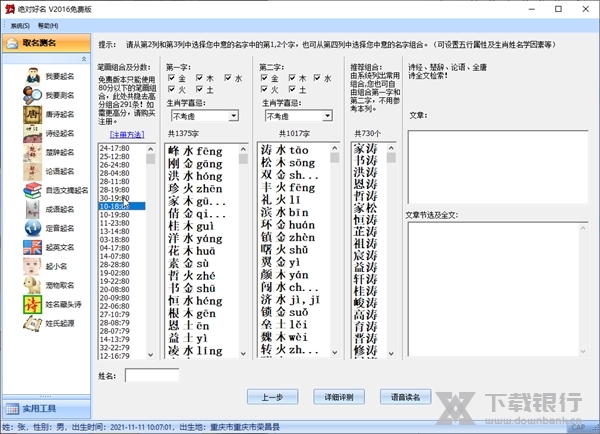Viewport: 600px width, 434px height.
Task: Click up arrow of 第一字 list scrollbar
Action: (x=243, y=149)
